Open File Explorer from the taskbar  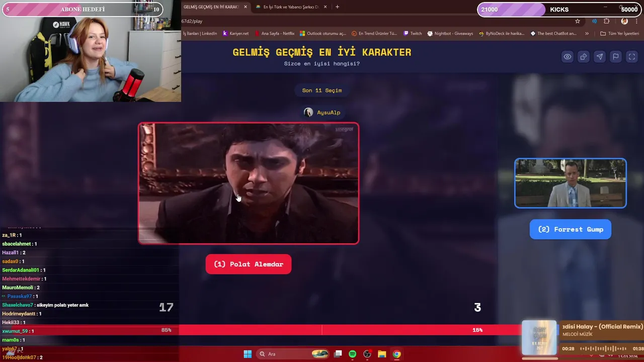382,354
